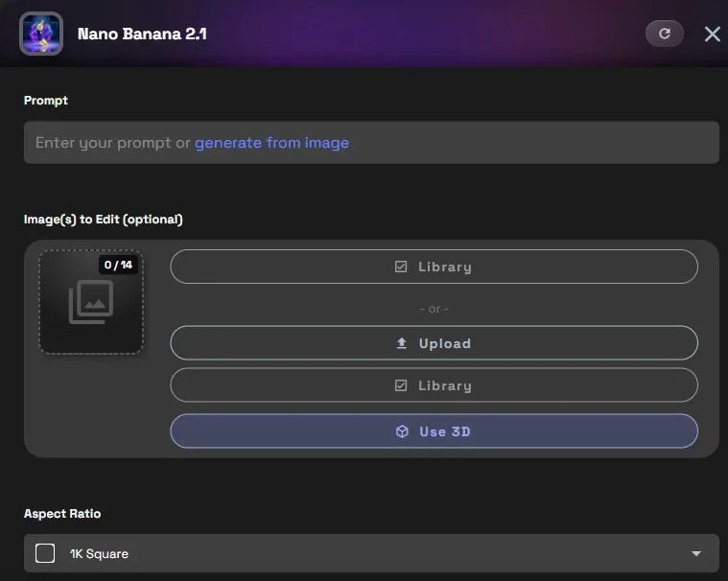The width and height of the screenshot is (728, 581).
Task: Click the Aspect Ratio label
Action: point(62,514)
